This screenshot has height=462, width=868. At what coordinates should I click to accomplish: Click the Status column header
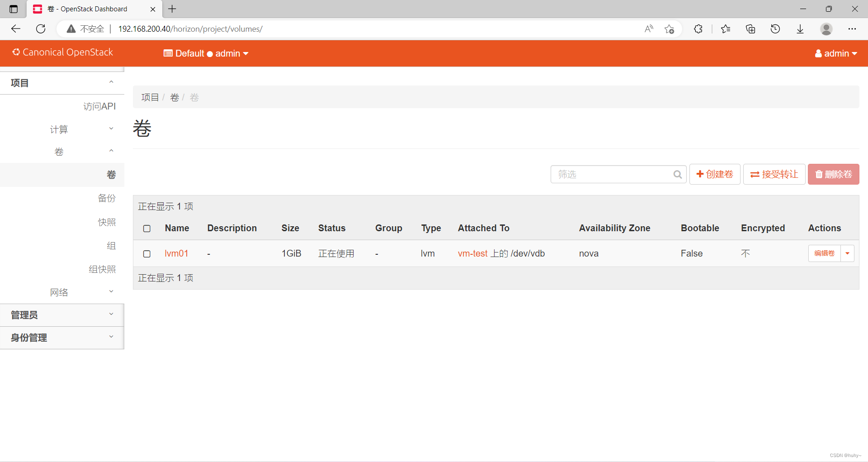332,228
